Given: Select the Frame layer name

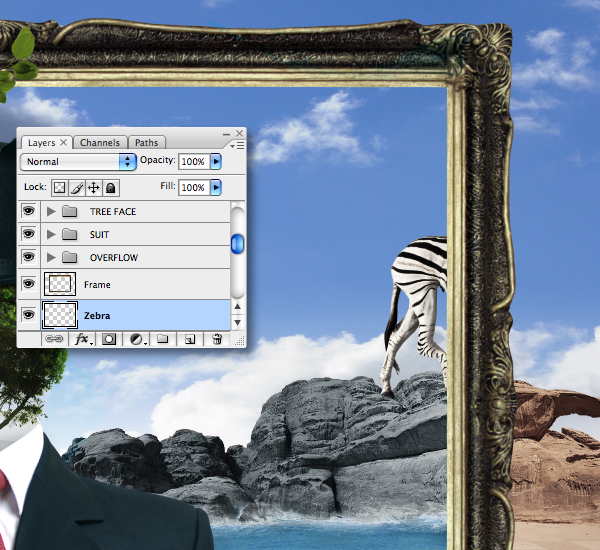Looking at the screenshot, I should [x=97, y=285].
